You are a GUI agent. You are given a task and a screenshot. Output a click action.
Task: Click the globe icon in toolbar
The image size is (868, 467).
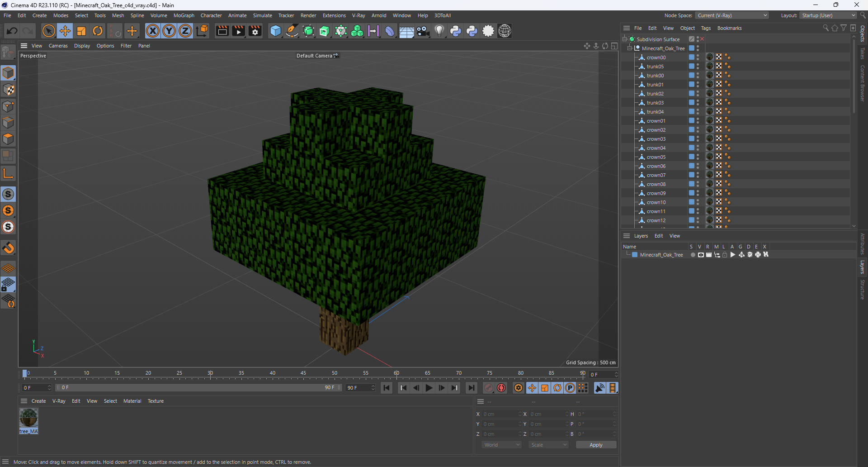505,31
